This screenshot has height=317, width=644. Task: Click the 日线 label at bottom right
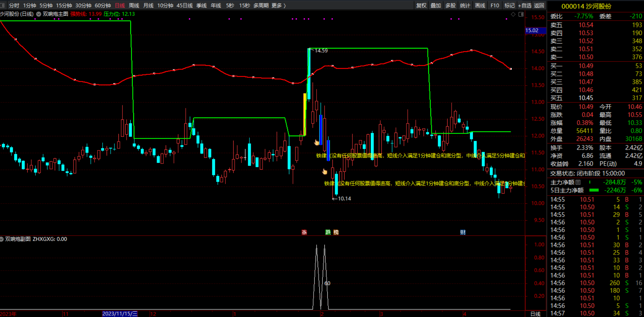point(535,314)
